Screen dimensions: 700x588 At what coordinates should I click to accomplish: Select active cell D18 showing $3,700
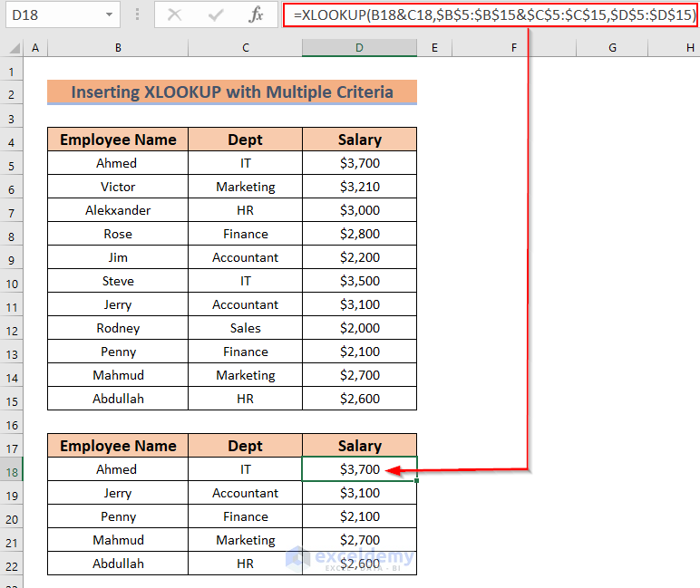point(359,469)
